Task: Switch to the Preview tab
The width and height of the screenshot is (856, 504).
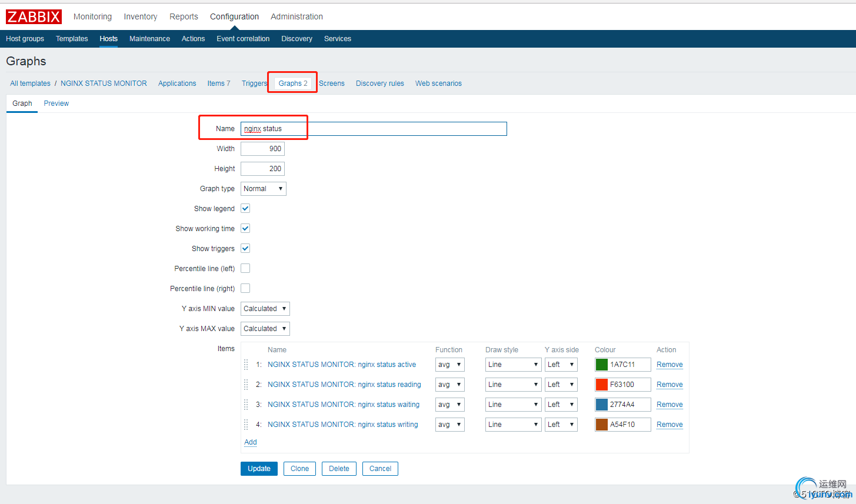Action: point(56,104)
